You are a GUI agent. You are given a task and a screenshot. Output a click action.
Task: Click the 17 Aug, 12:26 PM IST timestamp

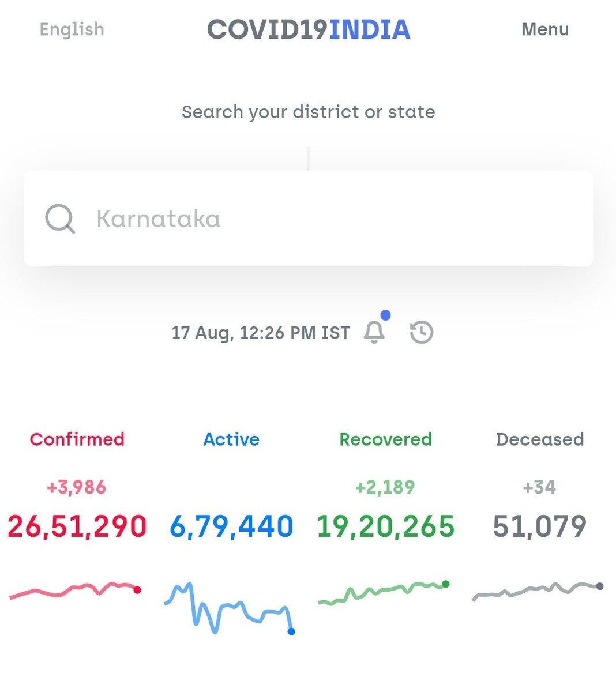pos(261,333)
